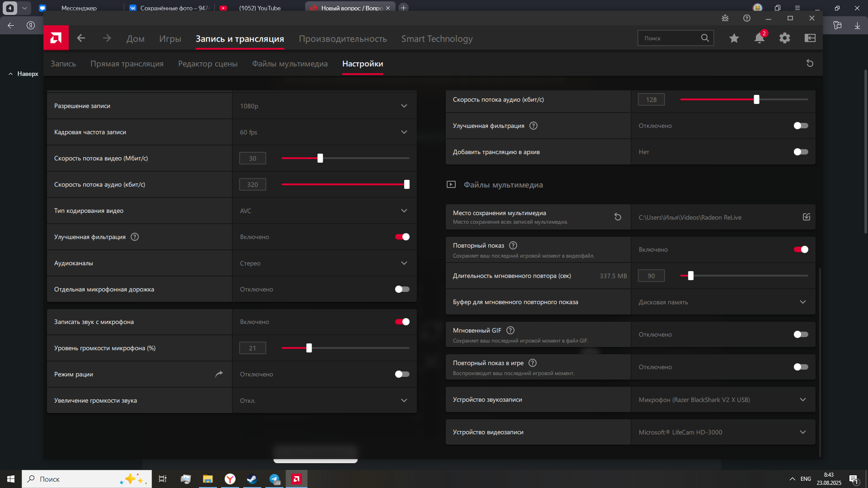Open the Тип кодирования видео dropdown
The height and width of the screenshot is (488, 868).
325,211
